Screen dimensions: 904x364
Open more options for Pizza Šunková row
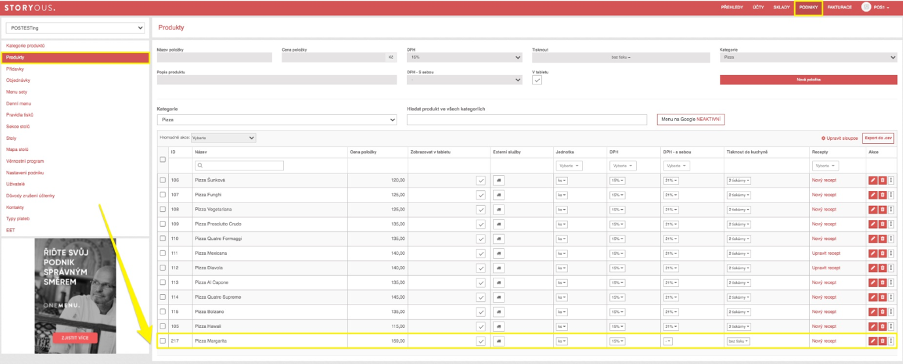click(891, 181)
